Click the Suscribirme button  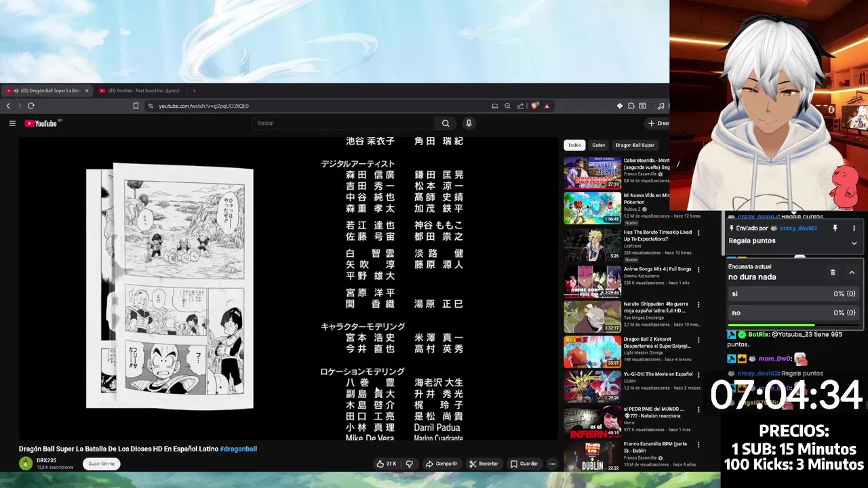pos(102,464)
